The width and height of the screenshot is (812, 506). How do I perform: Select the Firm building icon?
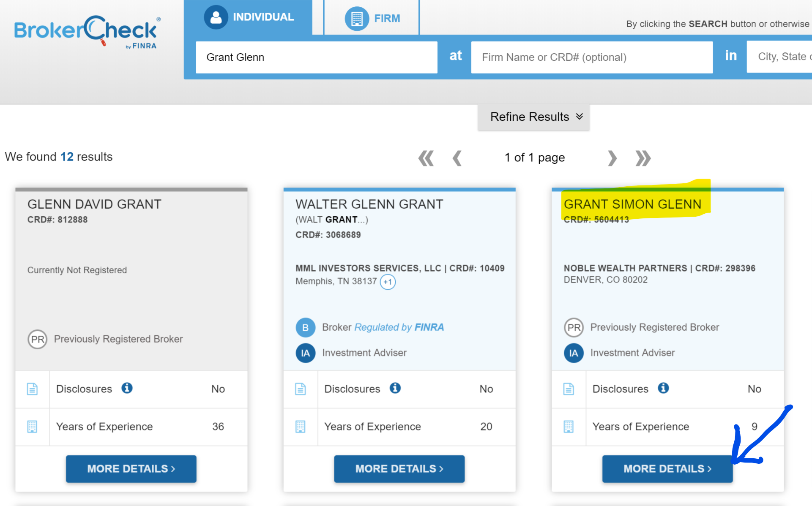(357, 19)
